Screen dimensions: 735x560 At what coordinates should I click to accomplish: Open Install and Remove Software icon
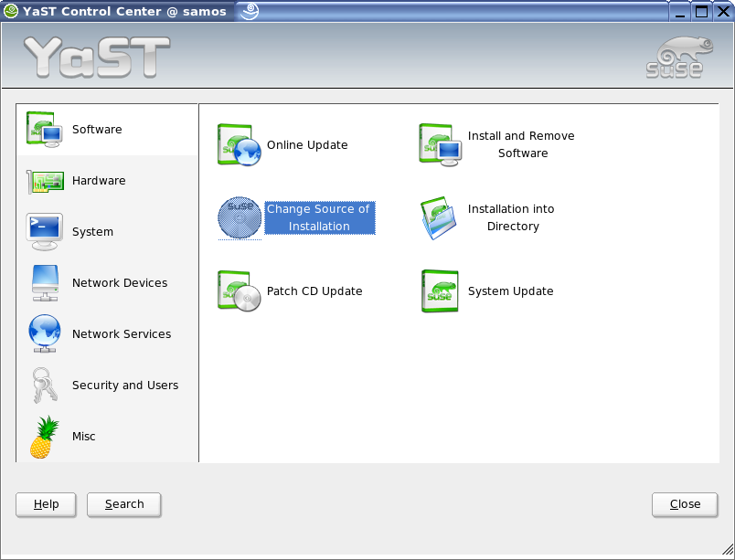click(x=440, y=144)
